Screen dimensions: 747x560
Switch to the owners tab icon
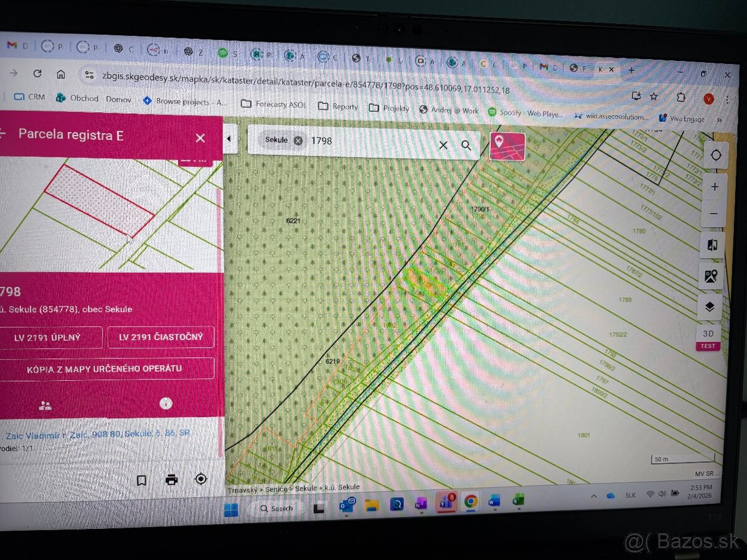[x=45, y=405]
